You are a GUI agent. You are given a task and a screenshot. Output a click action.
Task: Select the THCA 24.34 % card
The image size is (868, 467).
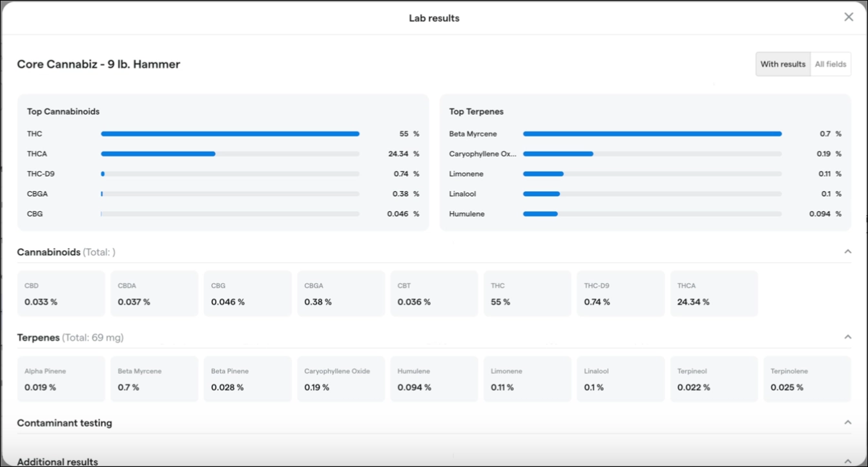click(x=714, y=294)
